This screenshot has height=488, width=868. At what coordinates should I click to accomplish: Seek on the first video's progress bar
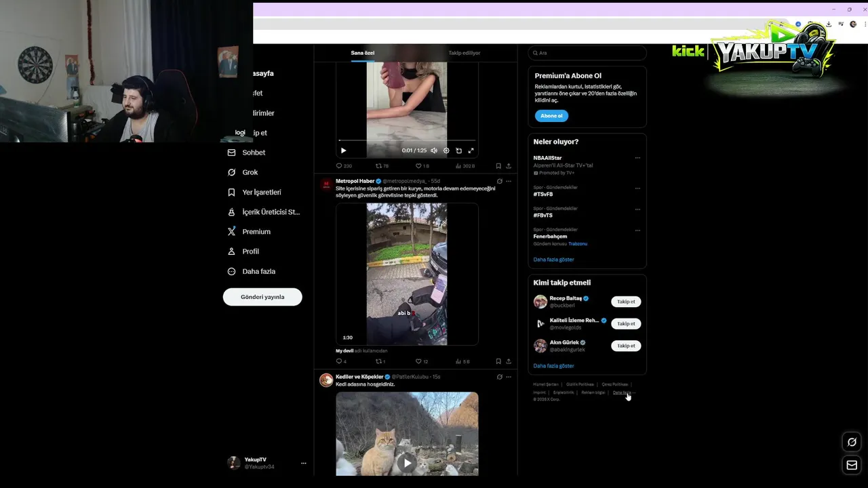click(x=407, y=140)
